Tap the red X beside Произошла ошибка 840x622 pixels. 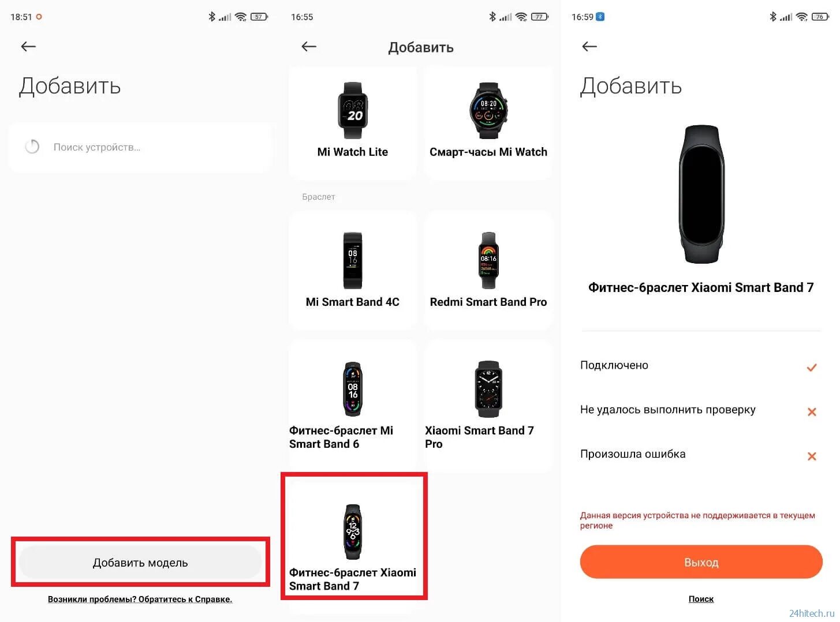(812, 456)
